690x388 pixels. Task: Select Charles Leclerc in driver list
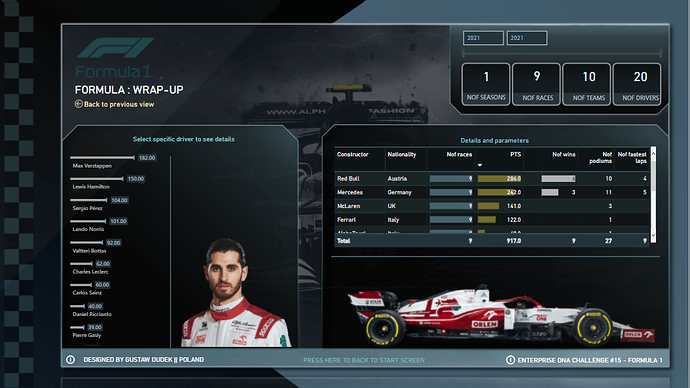pos(90,272)
